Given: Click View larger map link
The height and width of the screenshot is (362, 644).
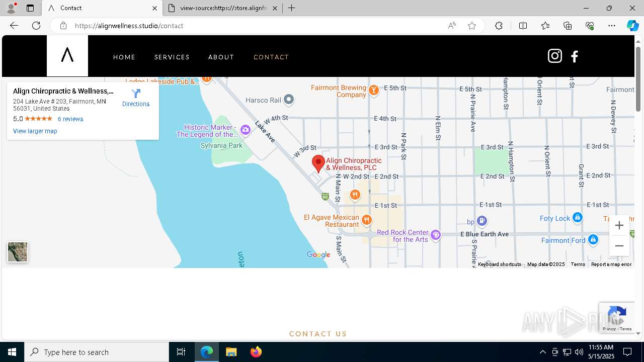Looking at the screenshot, I should point(35,131).
